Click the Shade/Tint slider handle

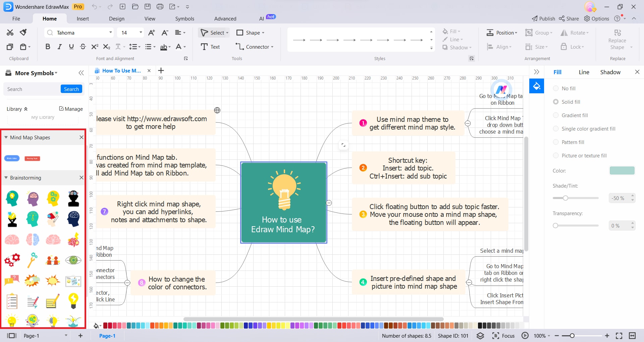click(566, 198)
